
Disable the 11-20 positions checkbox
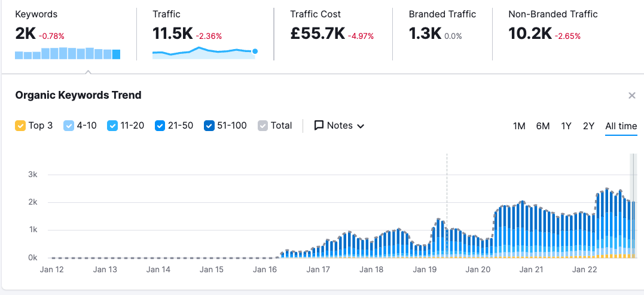pyautogui.click(x=112, y=126)
